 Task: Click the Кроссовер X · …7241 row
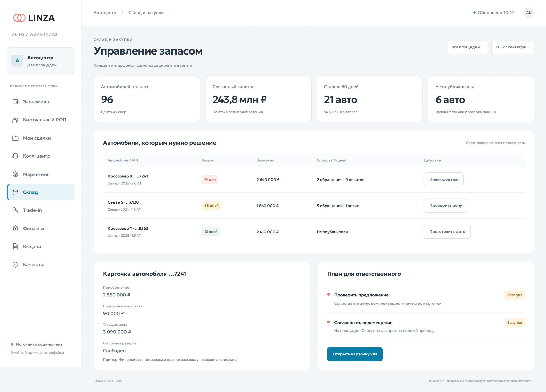point(314,180)
